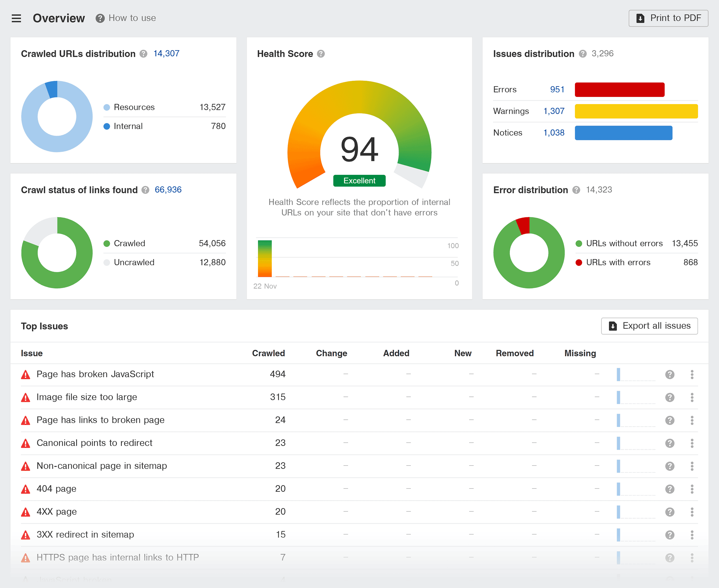The width and height of the screenshot is (719, 588).
Task: Click the Print to PDF button
Action: (x=668, y=18)
